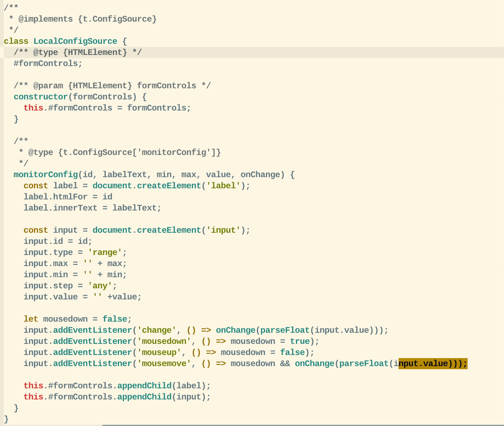Place cursor on the 'label' string literal

[x=223, y=186]
